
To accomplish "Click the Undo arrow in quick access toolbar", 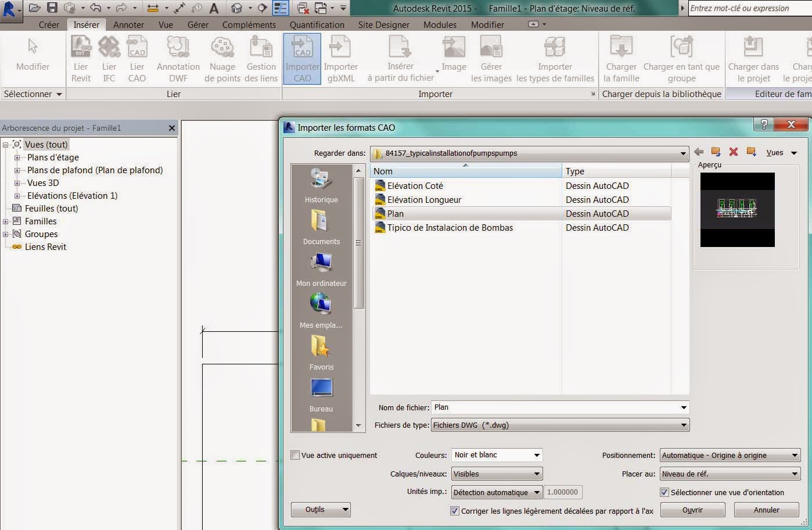I will point(96,8).
